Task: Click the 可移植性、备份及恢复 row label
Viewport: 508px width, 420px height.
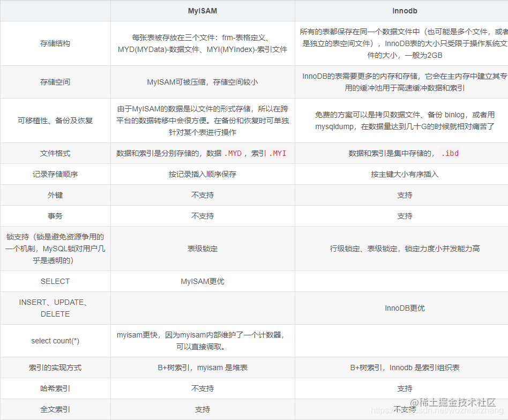Action: pyautogui.click(x=55, y=121)
